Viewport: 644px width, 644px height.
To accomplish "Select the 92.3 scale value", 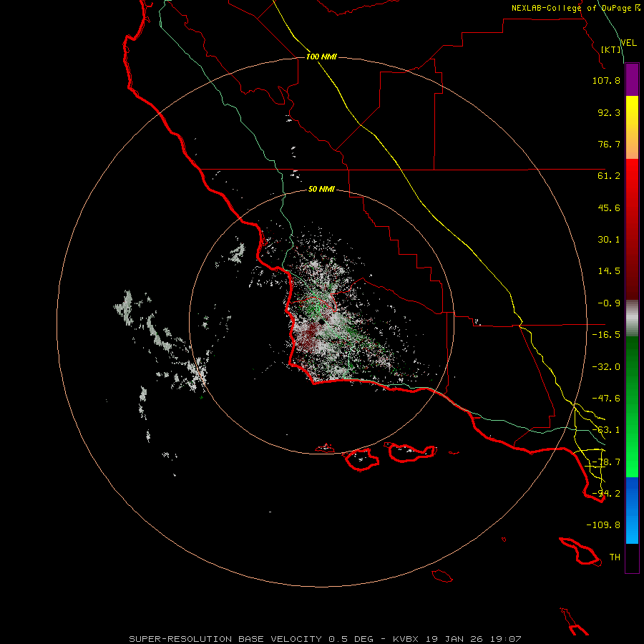I will pos(609,112).
